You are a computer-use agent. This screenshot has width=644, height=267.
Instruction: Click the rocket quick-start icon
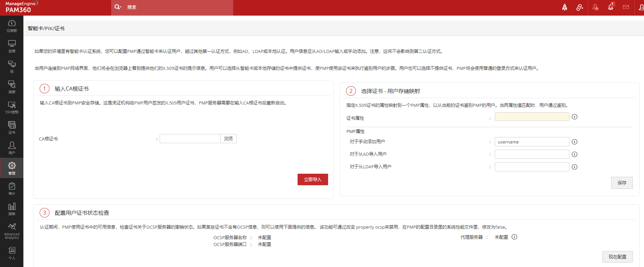coord(565,7)
